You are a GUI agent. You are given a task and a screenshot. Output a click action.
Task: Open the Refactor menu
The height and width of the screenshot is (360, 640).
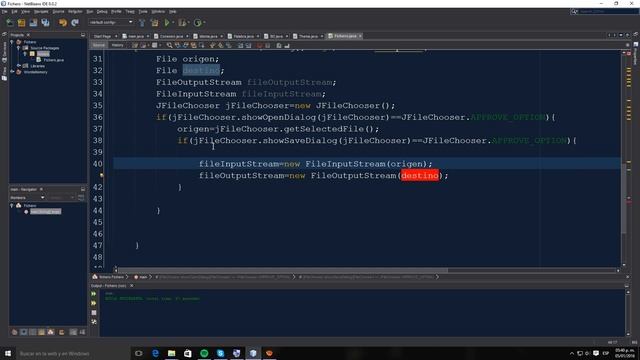pos(75,11)
